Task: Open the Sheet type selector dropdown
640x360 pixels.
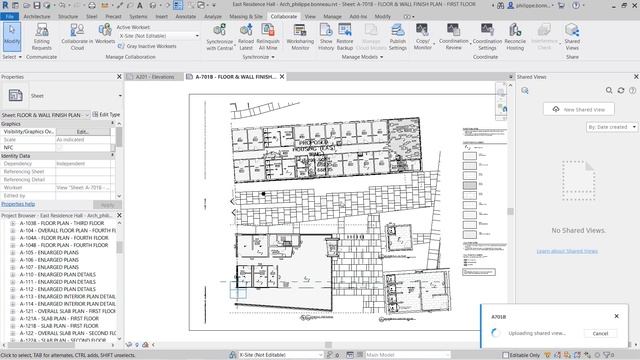Action: tap(120, 96)
